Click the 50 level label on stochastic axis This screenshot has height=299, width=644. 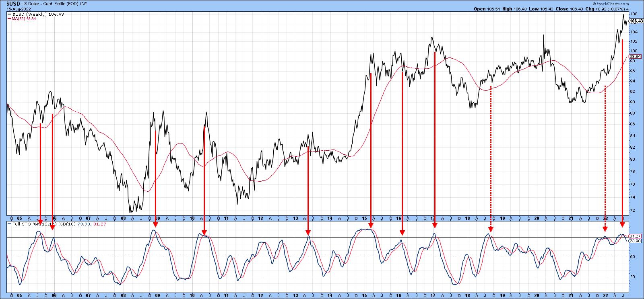click(632, 257)
